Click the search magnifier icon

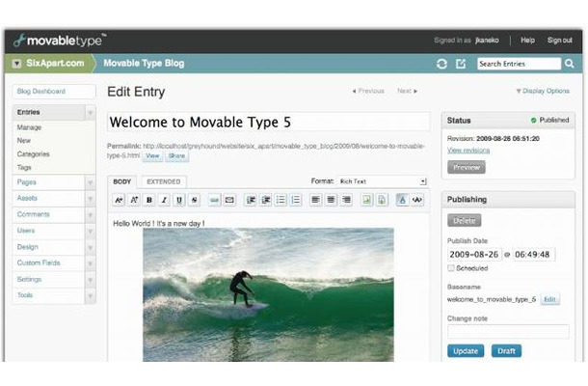click(570, 64)
